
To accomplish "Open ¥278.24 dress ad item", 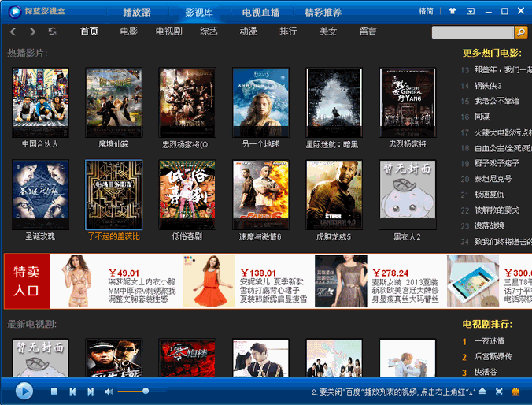I will (377, 281).
